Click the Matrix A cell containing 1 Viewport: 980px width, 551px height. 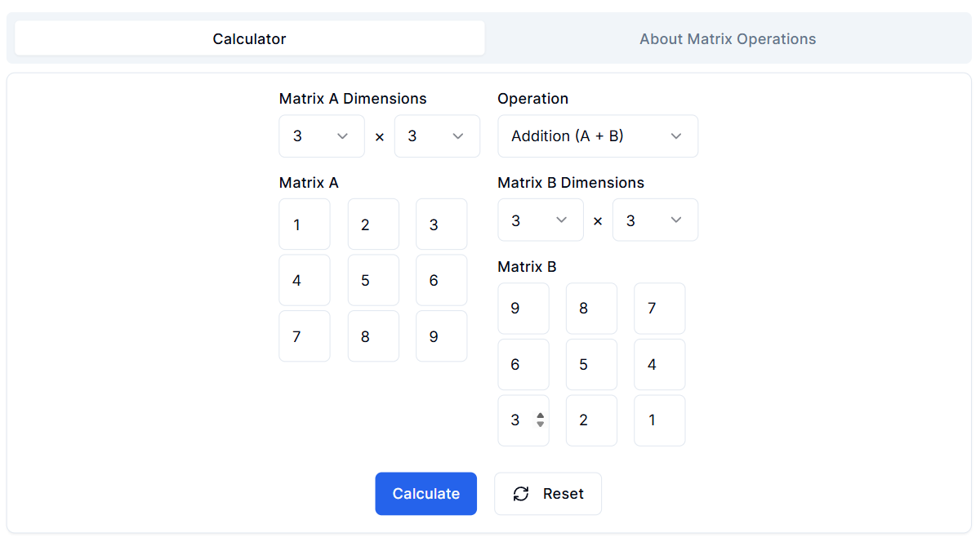point(305,224)
